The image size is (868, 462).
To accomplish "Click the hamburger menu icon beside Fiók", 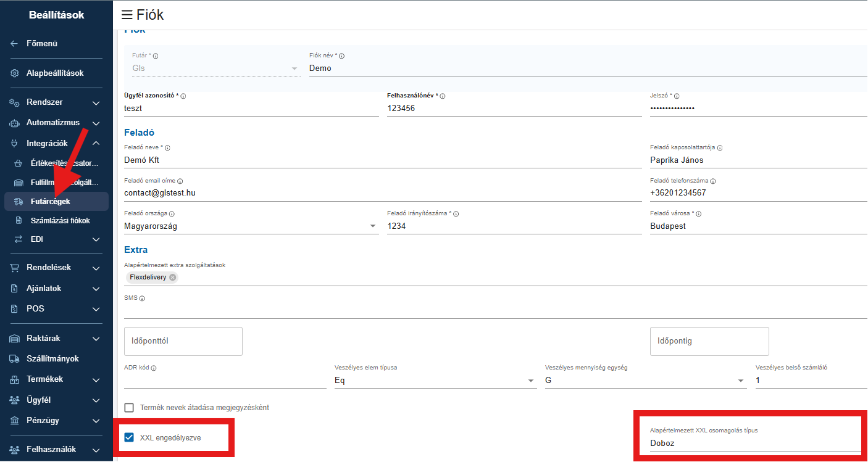I will 127,15.
